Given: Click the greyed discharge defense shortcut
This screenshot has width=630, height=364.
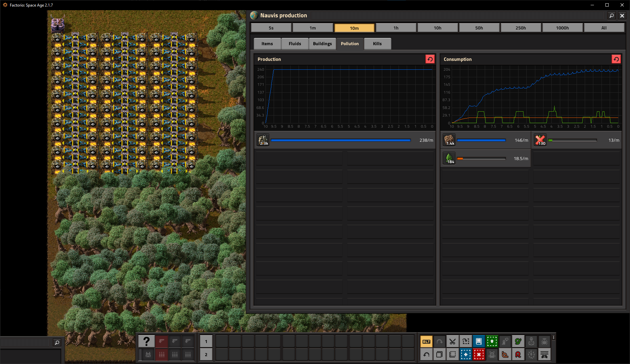Looking at the screenshot, I should (531, 355).
